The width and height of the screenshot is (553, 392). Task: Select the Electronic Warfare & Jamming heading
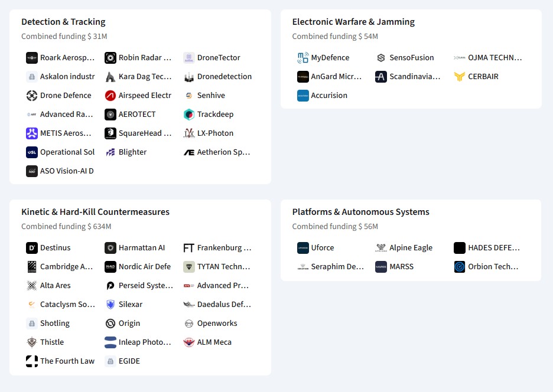[353, 22]
